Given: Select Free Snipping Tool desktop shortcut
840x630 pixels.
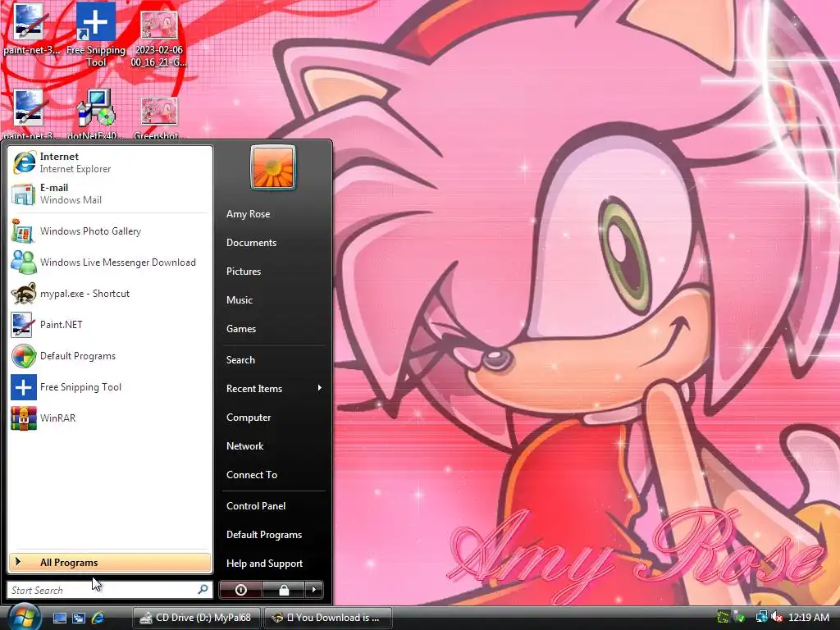Looking at the screenshot, I should pos(95,34).
